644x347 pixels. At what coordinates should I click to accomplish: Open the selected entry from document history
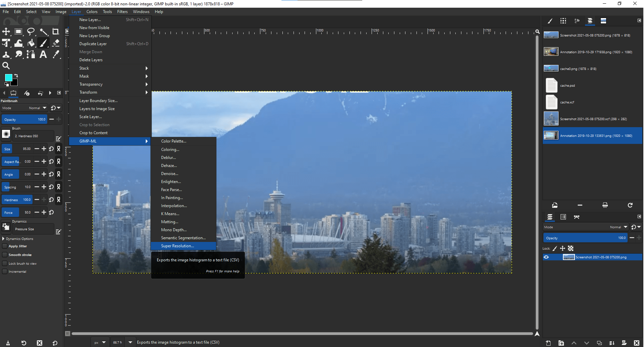tap(555, 205)
